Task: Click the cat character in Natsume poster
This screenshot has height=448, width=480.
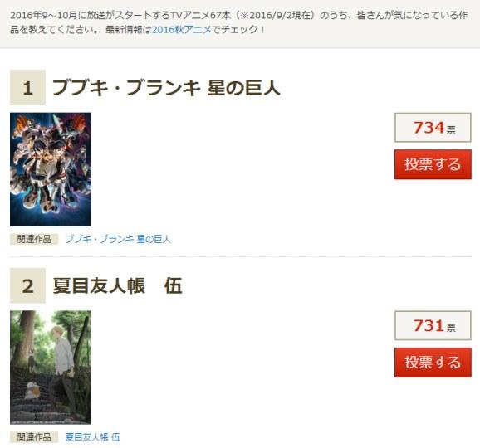Action: point(33,390)
